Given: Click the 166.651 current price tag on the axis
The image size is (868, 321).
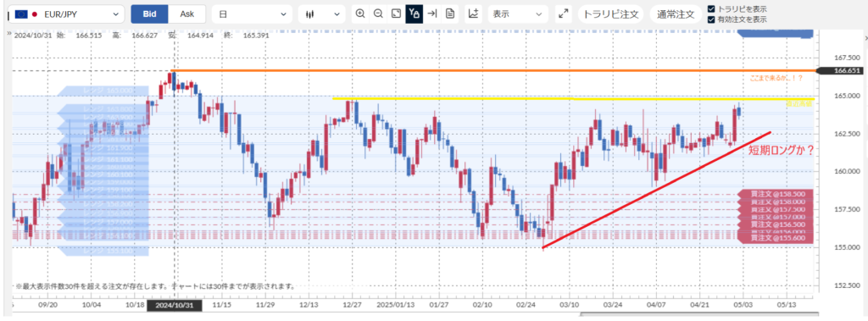Looking at the screenshot, I should pos(841,71).
